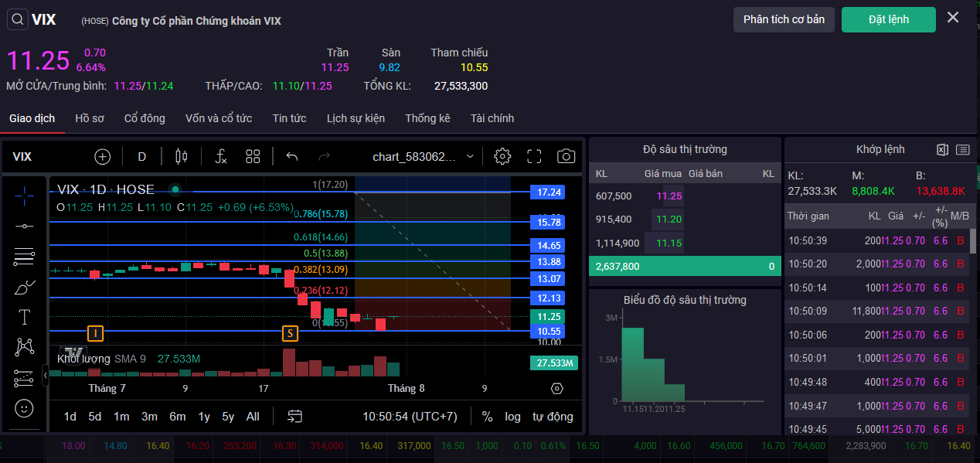Select text annotation tool
Image resolution: width=980 pixels, height=463 pixels.
[x=24, y=317]
